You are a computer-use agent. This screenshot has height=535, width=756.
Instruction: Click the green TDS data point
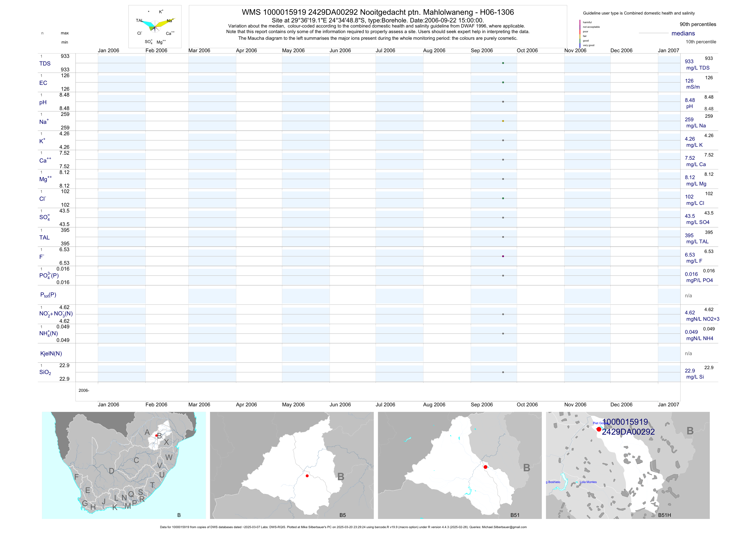503,63
